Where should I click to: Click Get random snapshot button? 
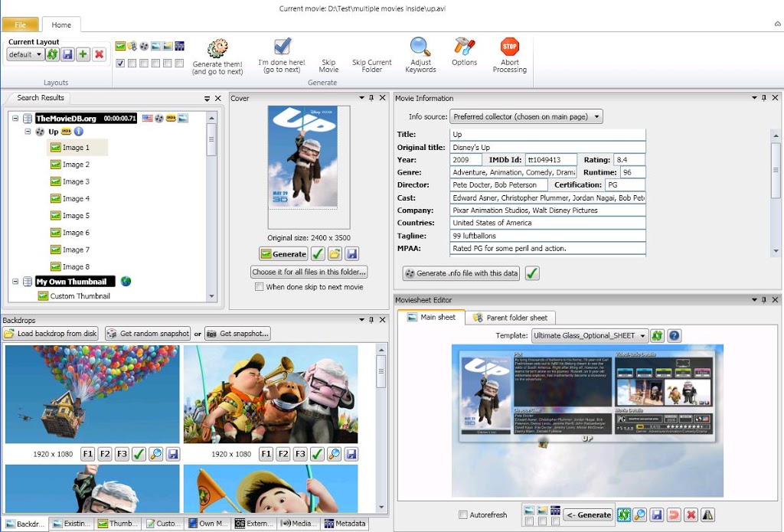(148, 334)
